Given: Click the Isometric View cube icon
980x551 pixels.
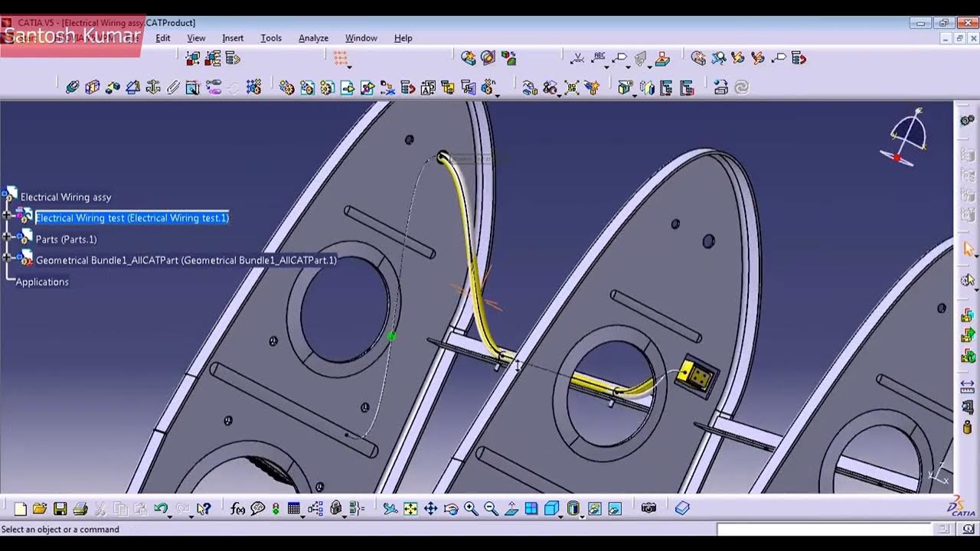Looking at the screenshot, I should (x=550, y=508).
